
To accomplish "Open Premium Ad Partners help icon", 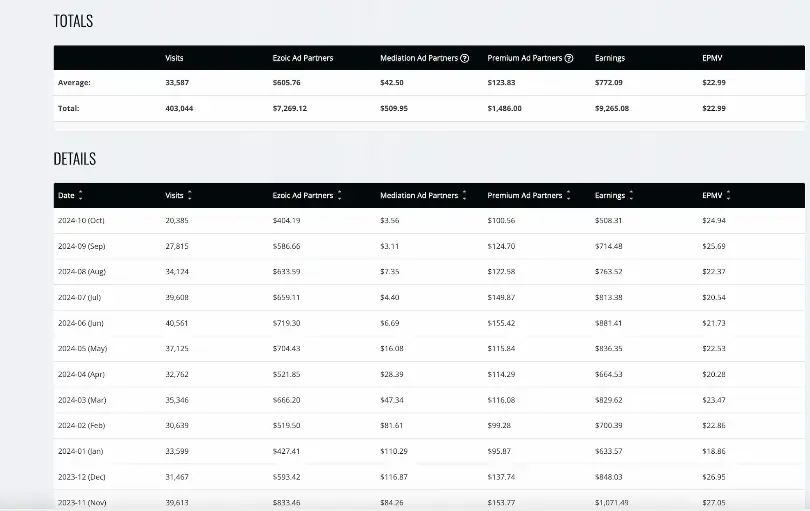I will [569, 58].
